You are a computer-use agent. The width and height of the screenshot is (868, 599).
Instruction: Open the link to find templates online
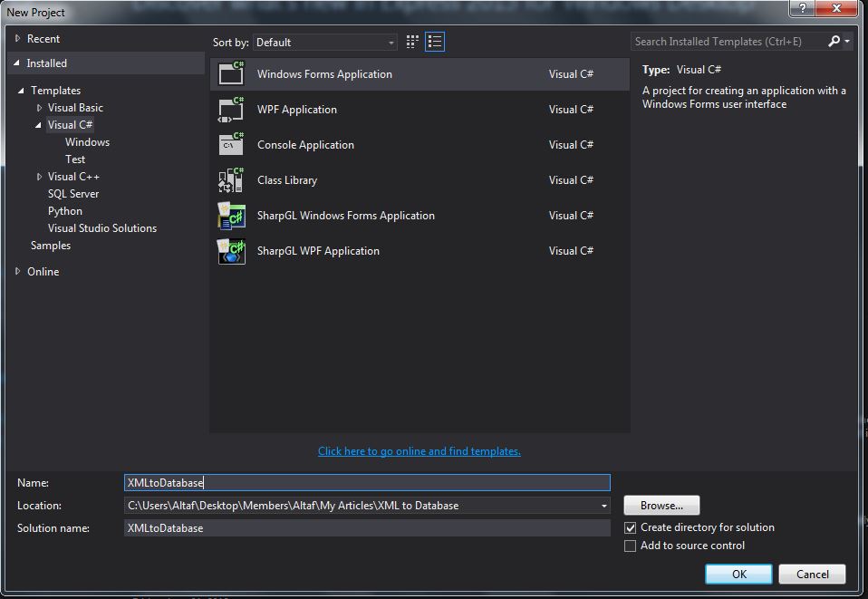click(419, 450)
